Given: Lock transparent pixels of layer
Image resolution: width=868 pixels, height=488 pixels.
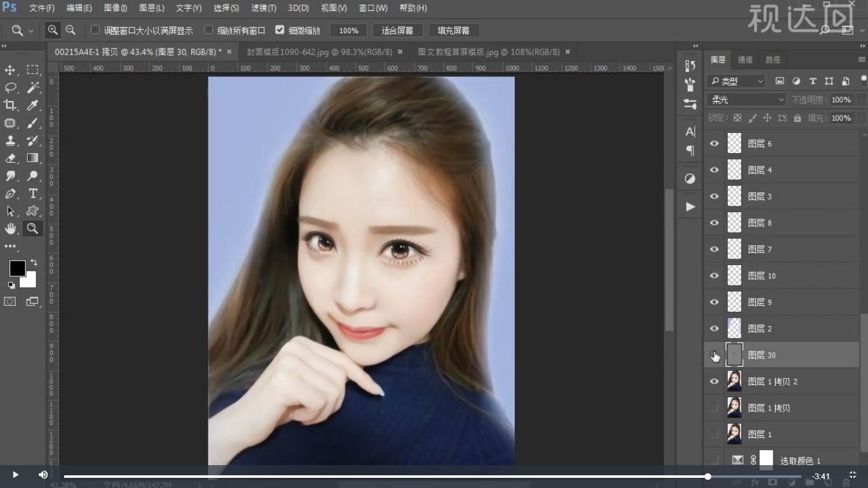Looking at the screenshot, I should (x=737, y=118).
